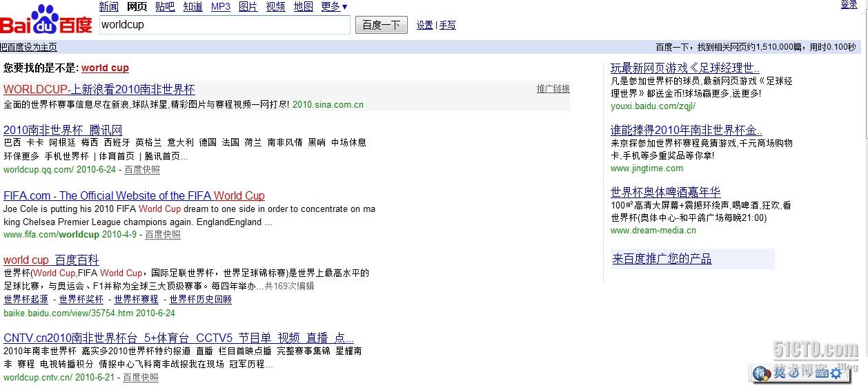Switch to the MP3 search tab

pos(221,6)
